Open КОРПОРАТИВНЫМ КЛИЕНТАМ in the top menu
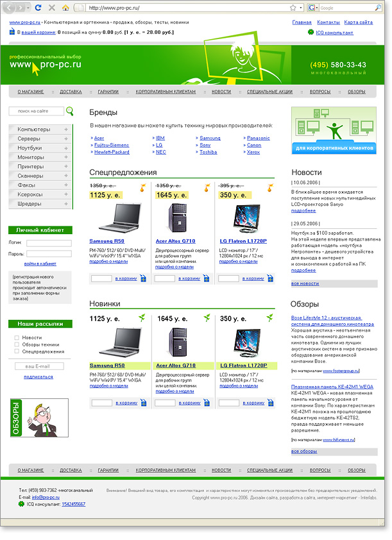Viewport: 392px width, 540px height. pos(166,92)
